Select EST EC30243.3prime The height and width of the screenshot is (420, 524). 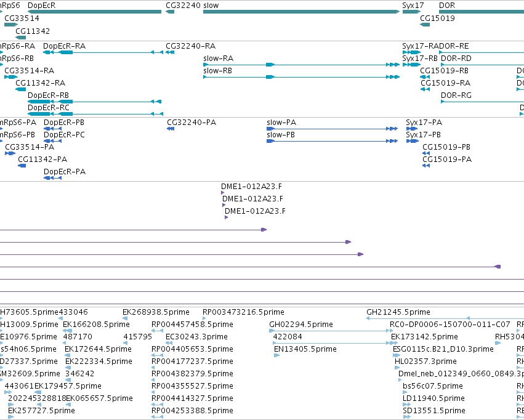169,343
